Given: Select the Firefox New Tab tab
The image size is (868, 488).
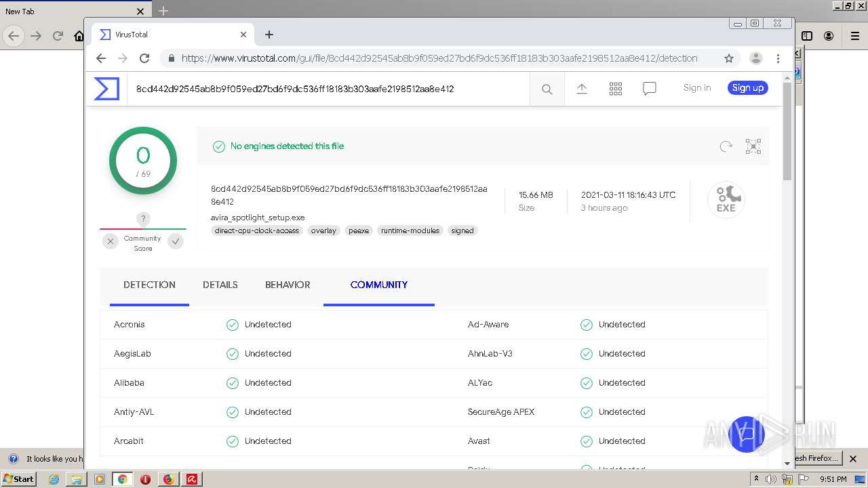Looking at the screenshot, I should point(75,11).
